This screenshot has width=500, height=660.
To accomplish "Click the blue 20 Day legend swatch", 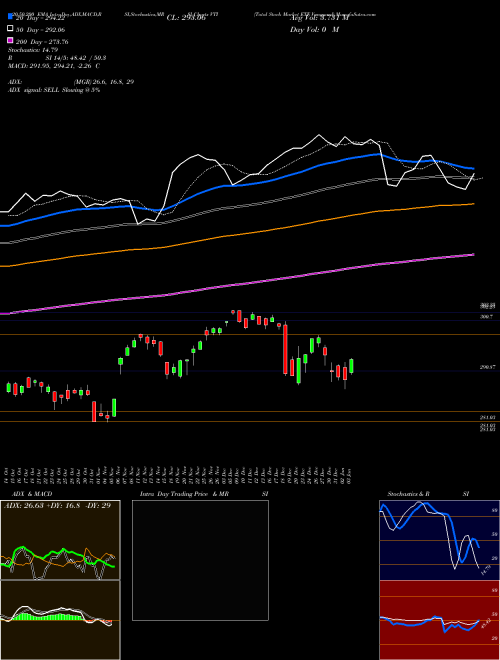I will click(11, 17).
